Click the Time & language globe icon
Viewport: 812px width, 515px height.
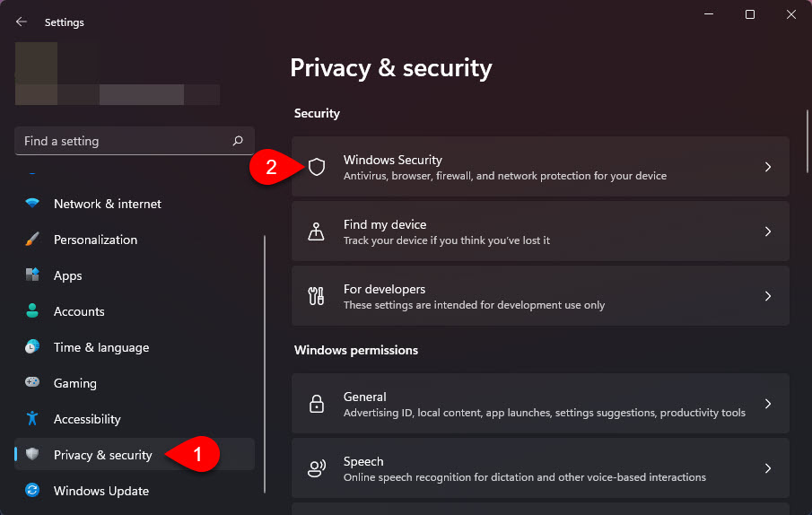coord(32,346)
